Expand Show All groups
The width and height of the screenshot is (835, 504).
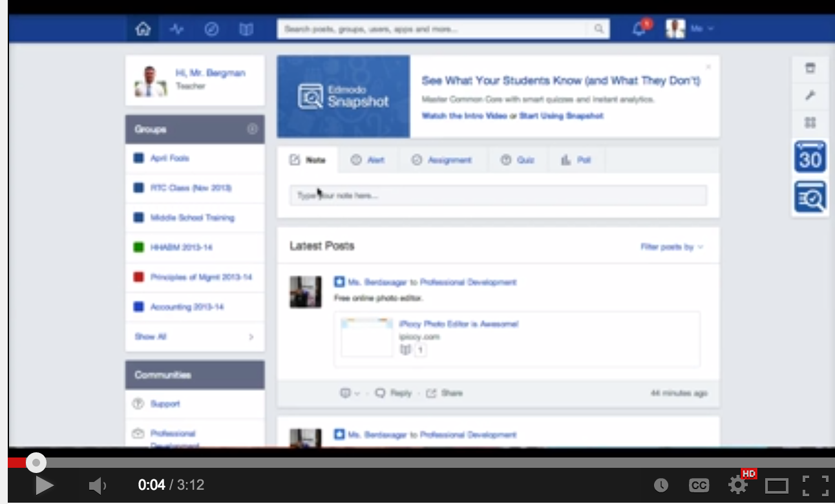pyautogui.click(x=195, y=337)
